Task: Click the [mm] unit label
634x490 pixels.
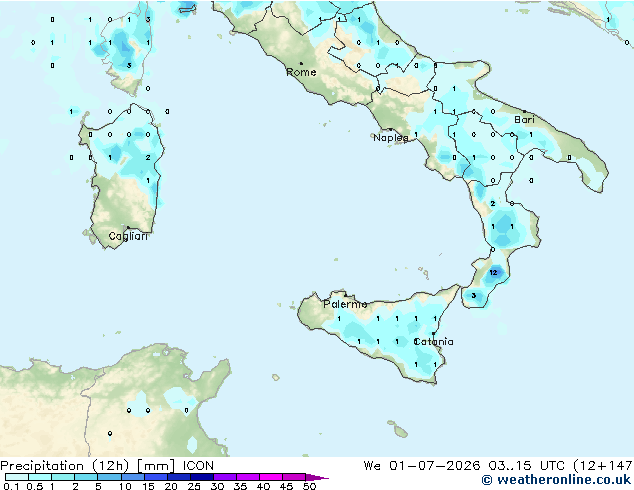Action: tap(156, 466)
